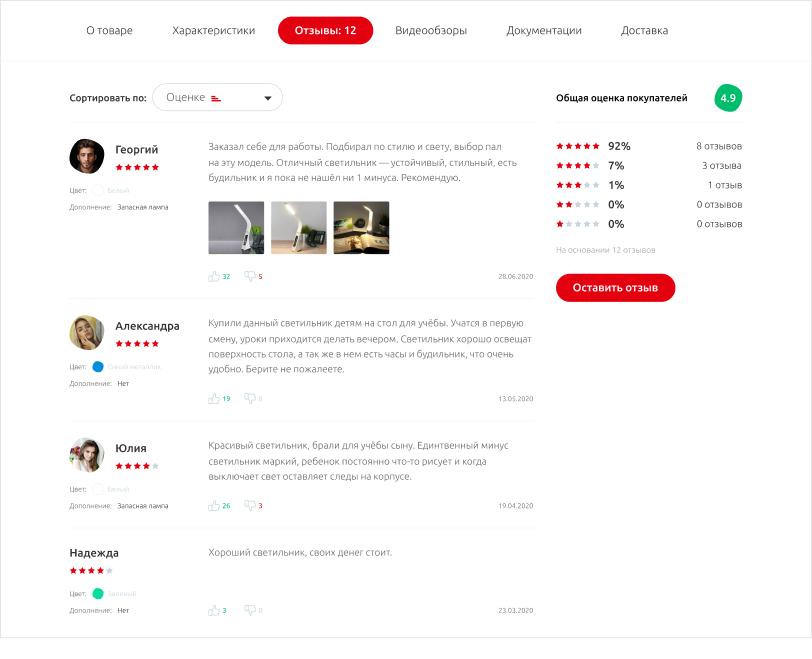Filter reviews by four-star rating row

[x=648, y=165]
